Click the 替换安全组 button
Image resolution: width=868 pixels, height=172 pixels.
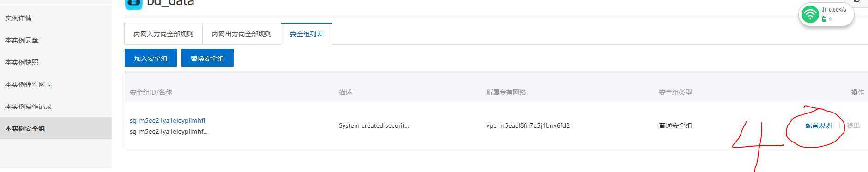(207, 58)
